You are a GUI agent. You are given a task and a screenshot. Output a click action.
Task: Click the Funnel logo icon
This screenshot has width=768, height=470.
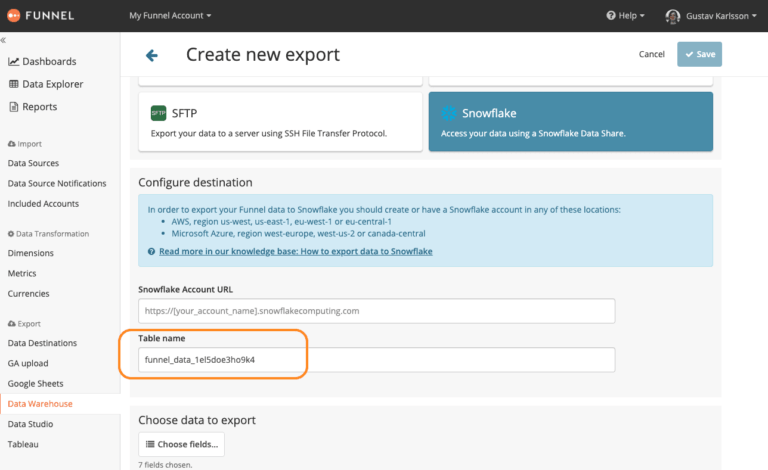(x=14, y=16)
